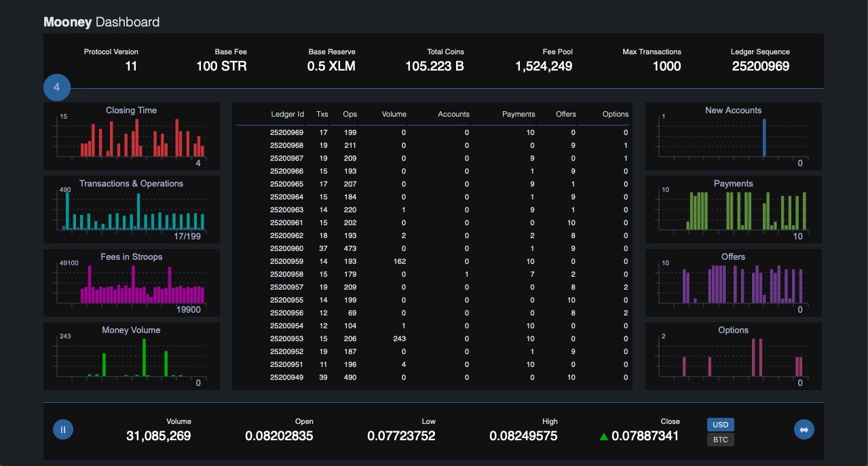
Task: Open the Payments chart panel
Action: [x=733, y=210]
